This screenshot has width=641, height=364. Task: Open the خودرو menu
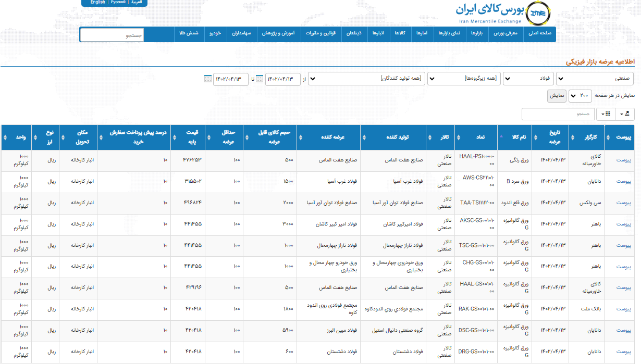[x=215, y=34]
